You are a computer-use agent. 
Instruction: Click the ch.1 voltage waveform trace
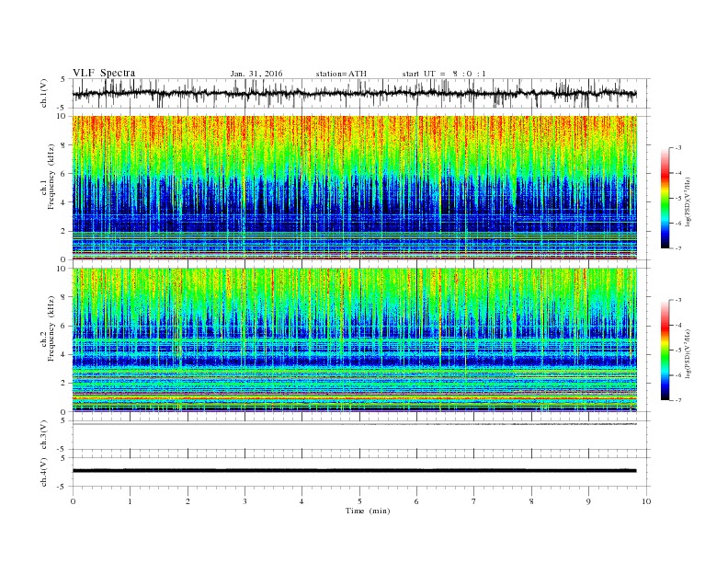[354, 94]
